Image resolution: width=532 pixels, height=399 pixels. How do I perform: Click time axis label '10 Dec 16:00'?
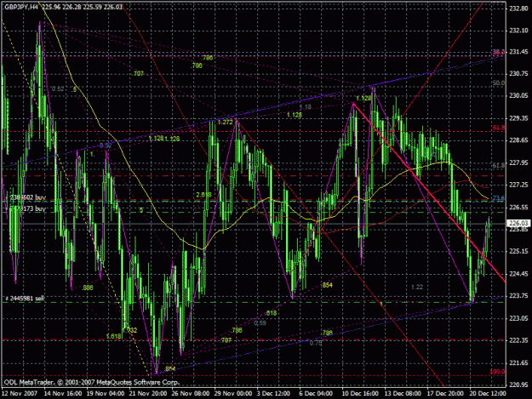tap(360, 394)
